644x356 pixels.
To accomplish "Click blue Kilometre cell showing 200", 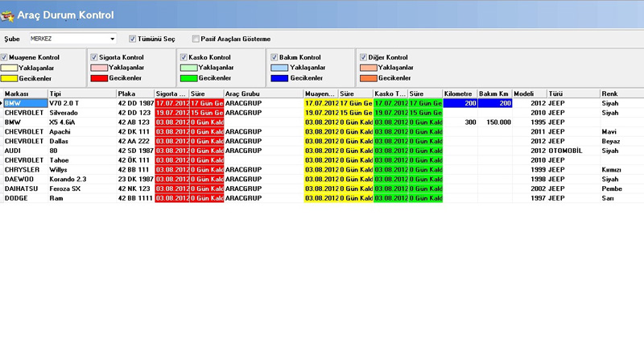I will pyautogui.click(x=460, y=103).
